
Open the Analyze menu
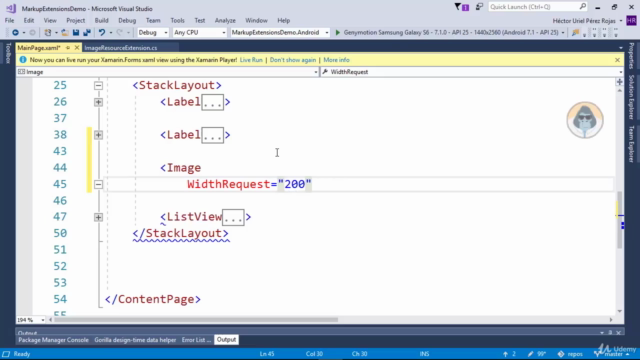(225, 20)
